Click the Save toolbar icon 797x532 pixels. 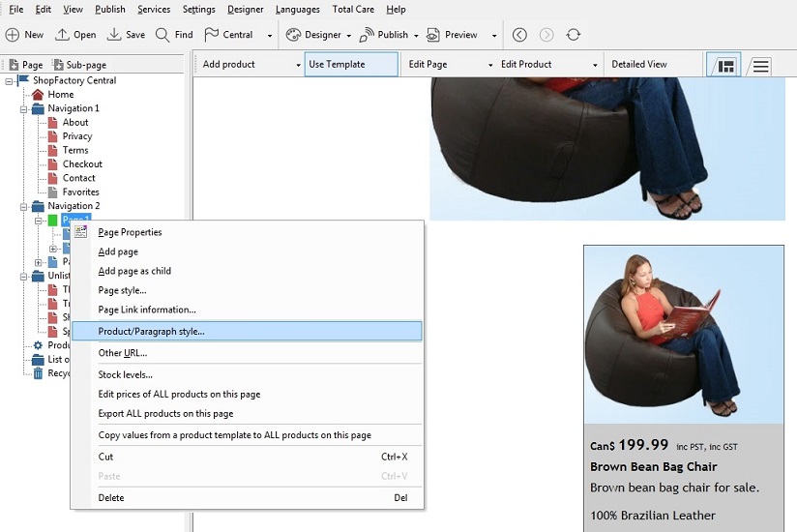[x=114, y=35]
